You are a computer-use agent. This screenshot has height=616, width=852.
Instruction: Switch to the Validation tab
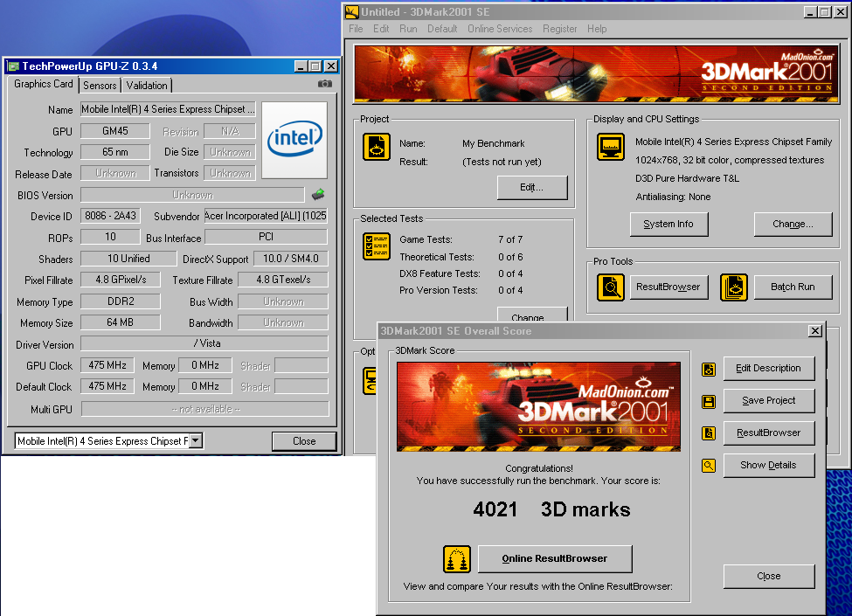coord(147,86)
